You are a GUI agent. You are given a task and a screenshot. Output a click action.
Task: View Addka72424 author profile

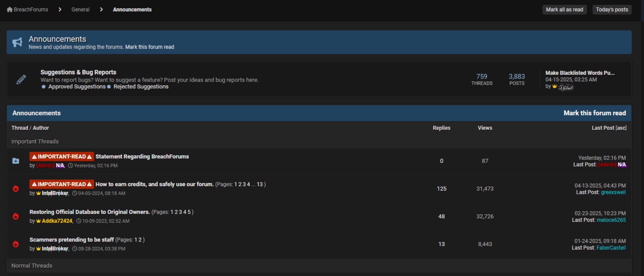(57, 221)
